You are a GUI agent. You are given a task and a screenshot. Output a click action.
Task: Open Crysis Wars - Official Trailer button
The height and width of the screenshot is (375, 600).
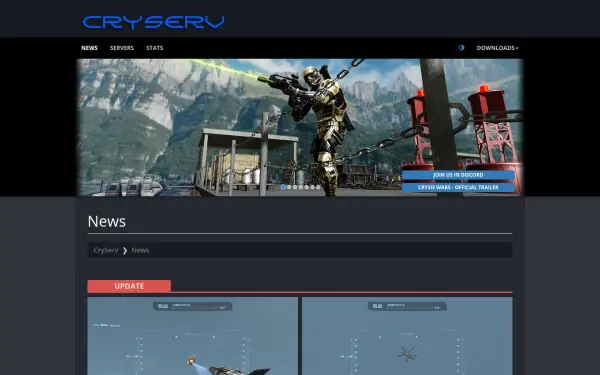tap(458, 187)
